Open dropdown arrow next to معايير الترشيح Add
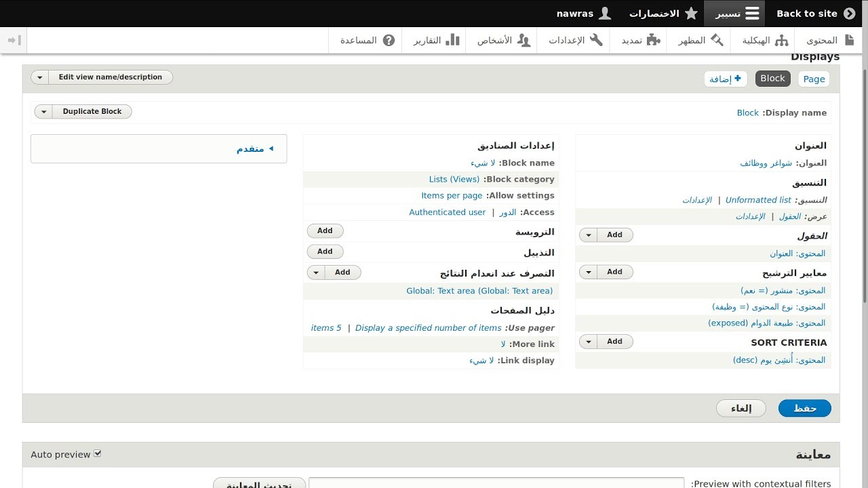Screen dimensions: 868x488 [589, 272]
